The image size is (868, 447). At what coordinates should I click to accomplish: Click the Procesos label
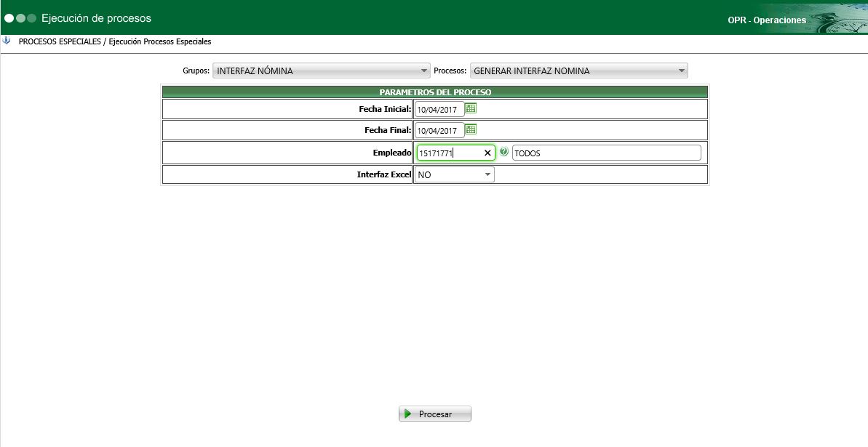[x=450, y=71]
